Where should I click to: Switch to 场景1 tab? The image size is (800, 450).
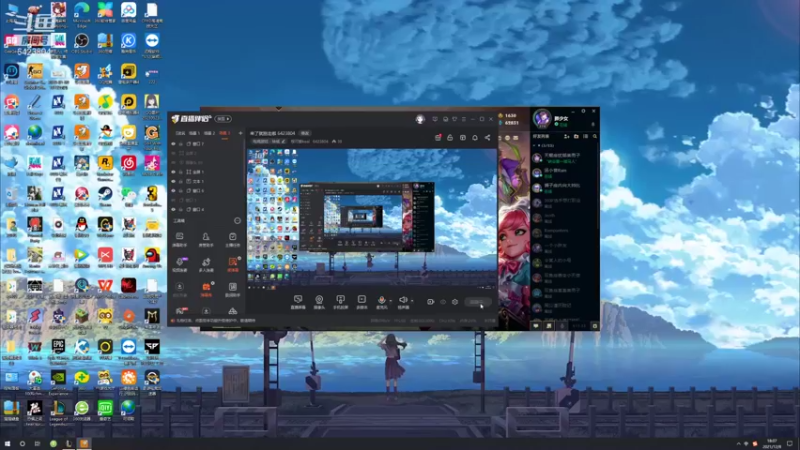pos(194,133)
